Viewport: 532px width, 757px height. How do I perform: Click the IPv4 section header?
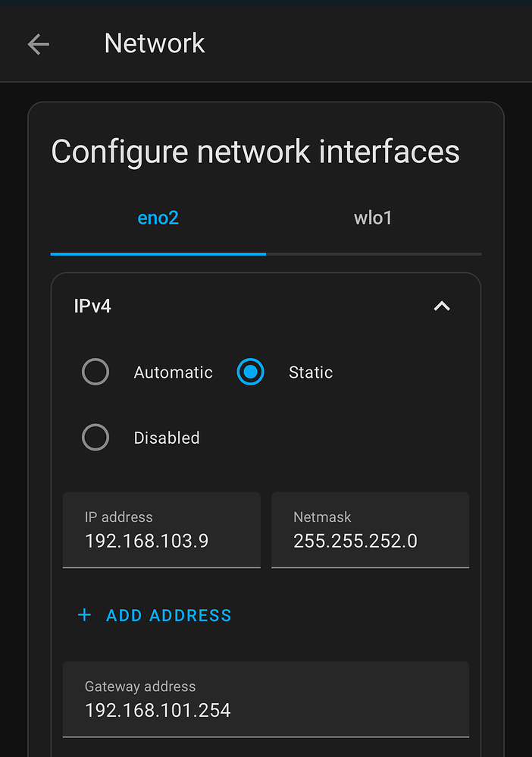(x=92, y=306)
